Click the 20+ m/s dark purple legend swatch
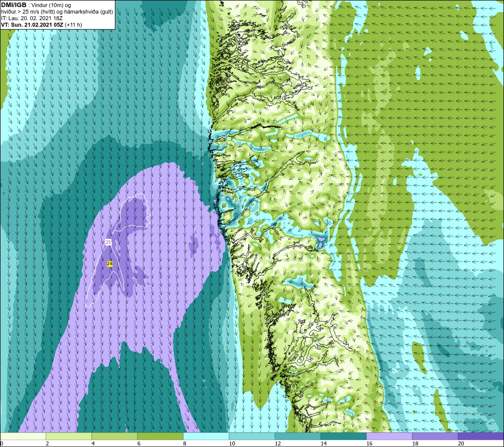504x447 pixels. 480,436
